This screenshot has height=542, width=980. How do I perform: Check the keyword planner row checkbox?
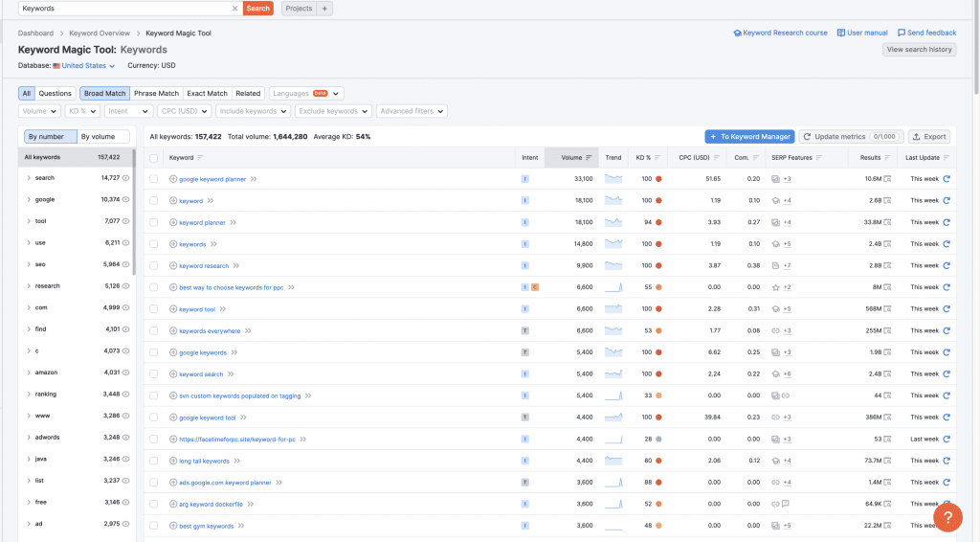(154, 222)
